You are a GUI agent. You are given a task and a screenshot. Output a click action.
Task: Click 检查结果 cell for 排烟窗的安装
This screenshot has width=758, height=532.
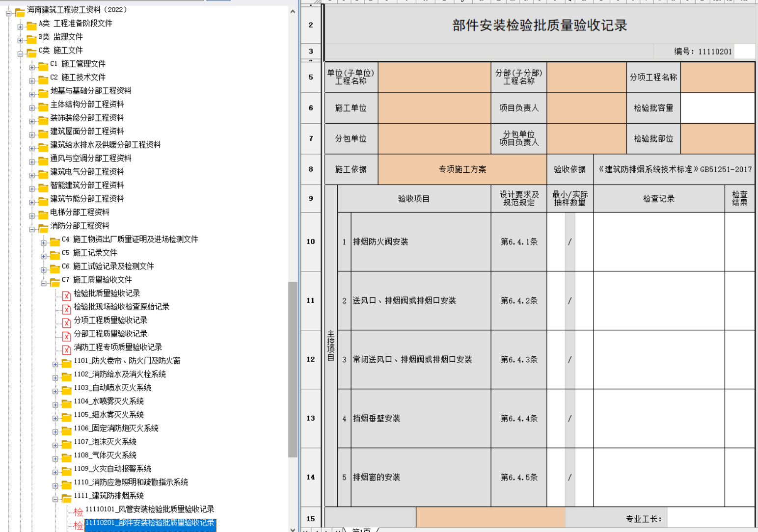click(740, 477)
